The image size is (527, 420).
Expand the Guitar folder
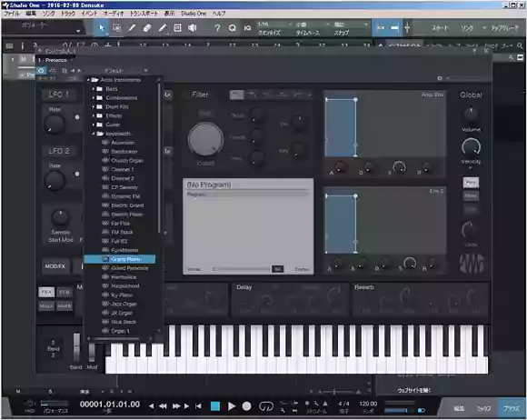click(x=94, y=125)
